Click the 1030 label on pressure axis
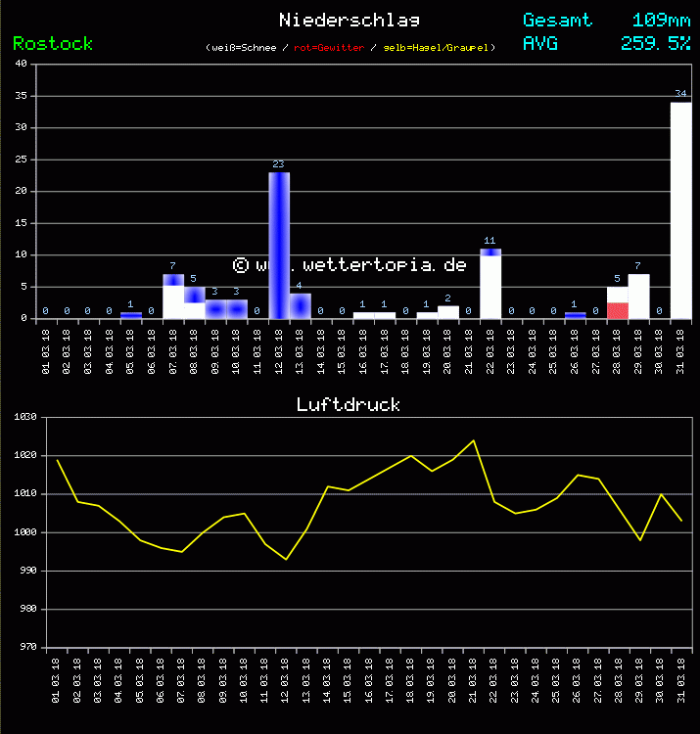The width and height of the screenshot is (700, 734). pyautogui.click(x=24, y=417)
